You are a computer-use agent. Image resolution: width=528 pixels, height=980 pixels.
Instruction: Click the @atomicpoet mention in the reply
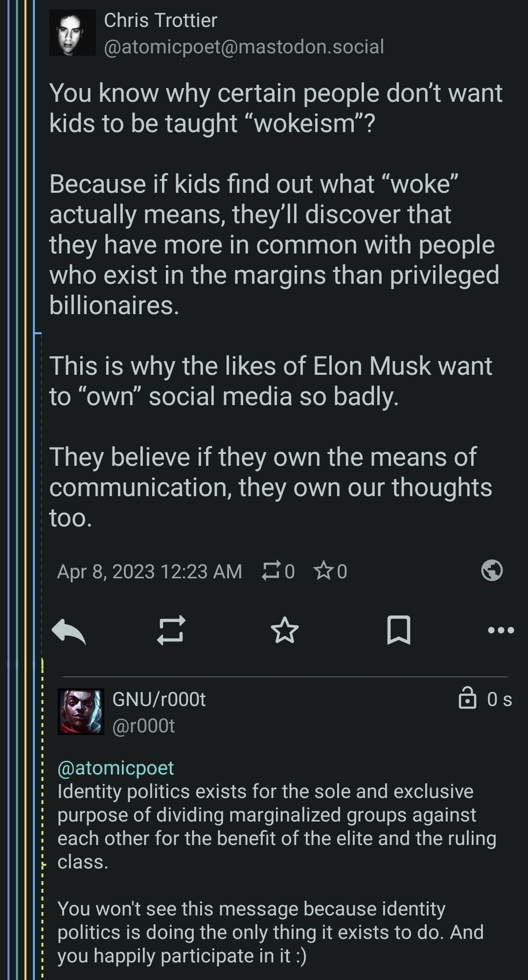pos(115,768)
